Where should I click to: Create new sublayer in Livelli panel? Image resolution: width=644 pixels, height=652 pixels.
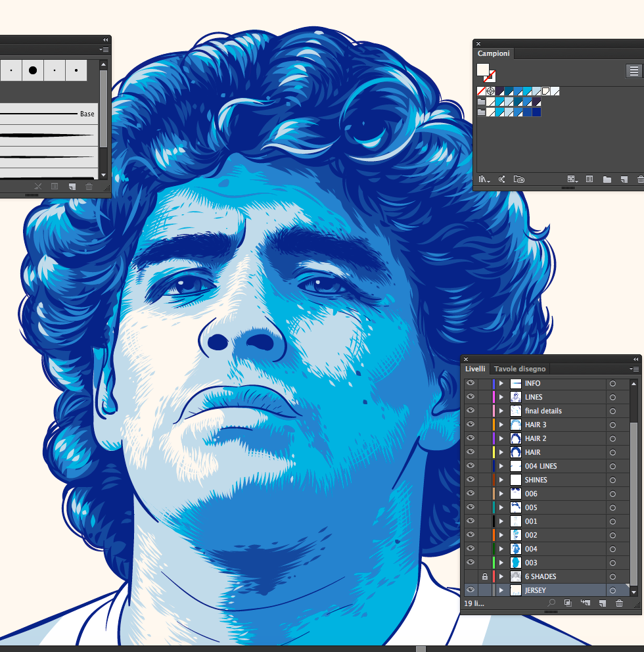click(x=586, y=603)
